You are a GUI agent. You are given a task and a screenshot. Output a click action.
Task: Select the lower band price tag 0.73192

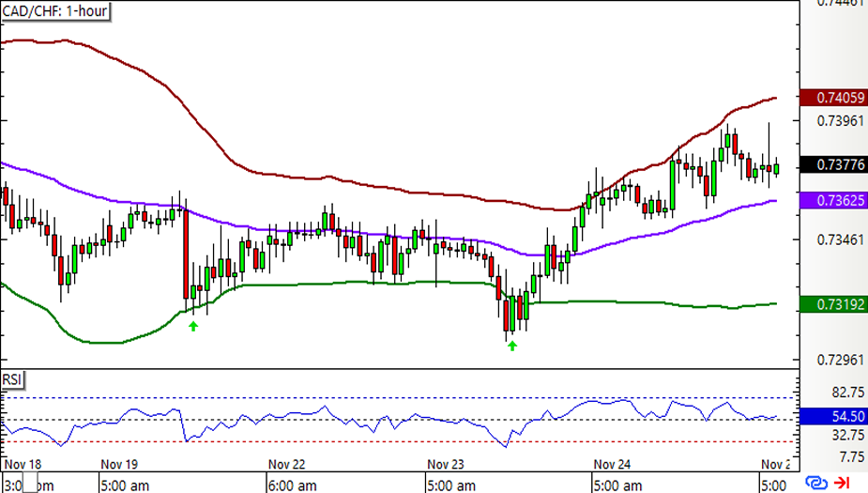[x=833, y=304]
